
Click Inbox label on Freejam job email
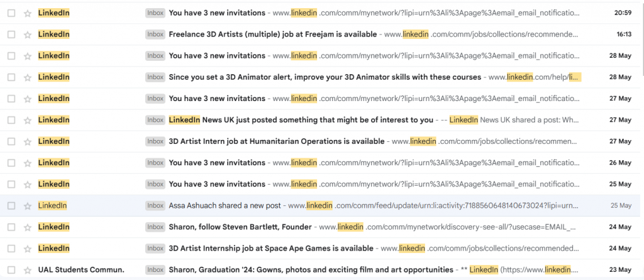[155, 35]
